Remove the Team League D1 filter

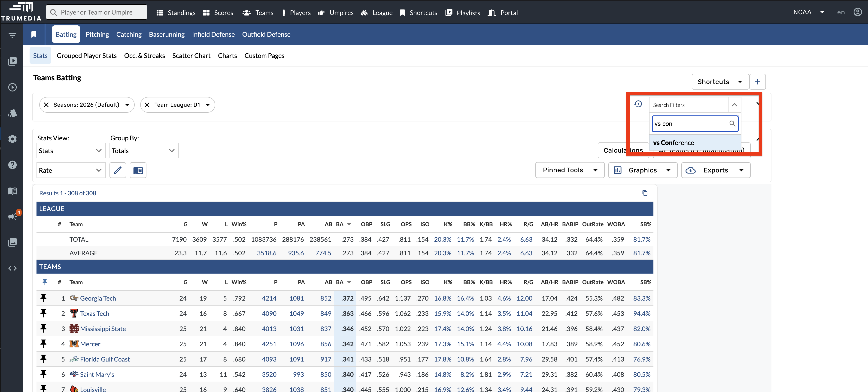147,105
